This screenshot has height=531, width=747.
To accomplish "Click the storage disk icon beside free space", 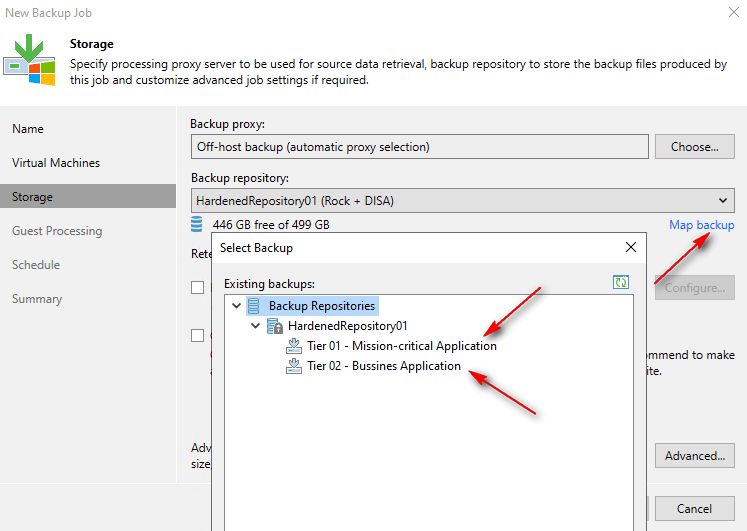I will (x=197, y=225).
